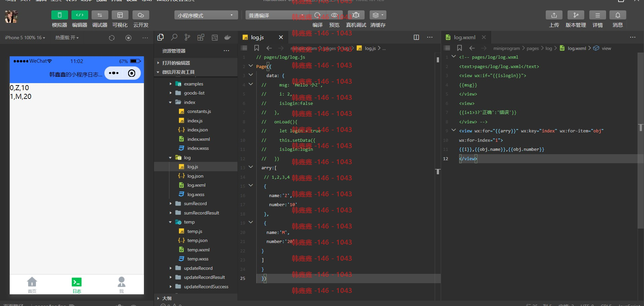644x306 pixels.
Task: Click miniprogram in log.wxml breadcrumb
Action: coord(506,49)
